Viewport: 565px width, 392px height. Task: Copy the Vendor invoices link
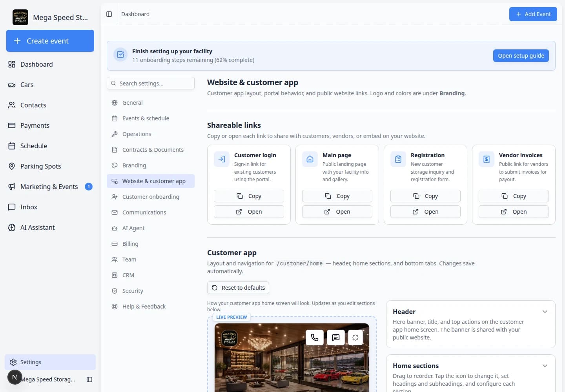point(514,196)
